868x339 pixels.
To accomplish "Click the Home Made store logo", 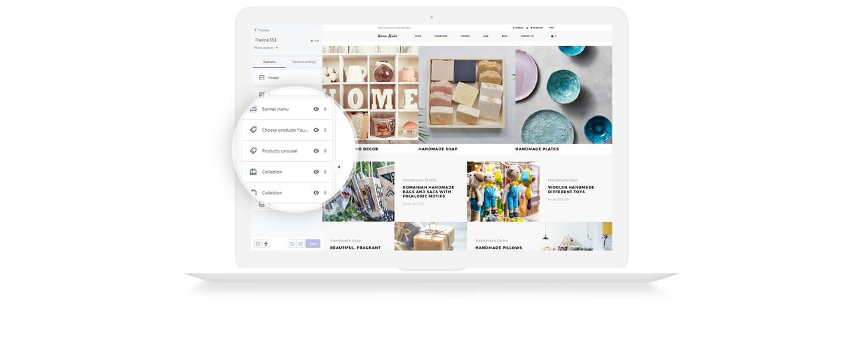I will [x=387, y=36].
